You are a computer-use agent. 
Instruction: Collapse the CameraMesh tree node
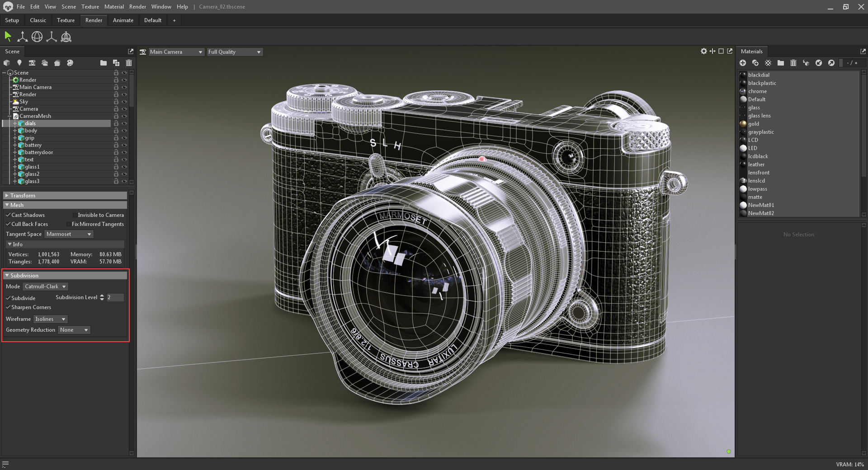click(x=9, y=116)
